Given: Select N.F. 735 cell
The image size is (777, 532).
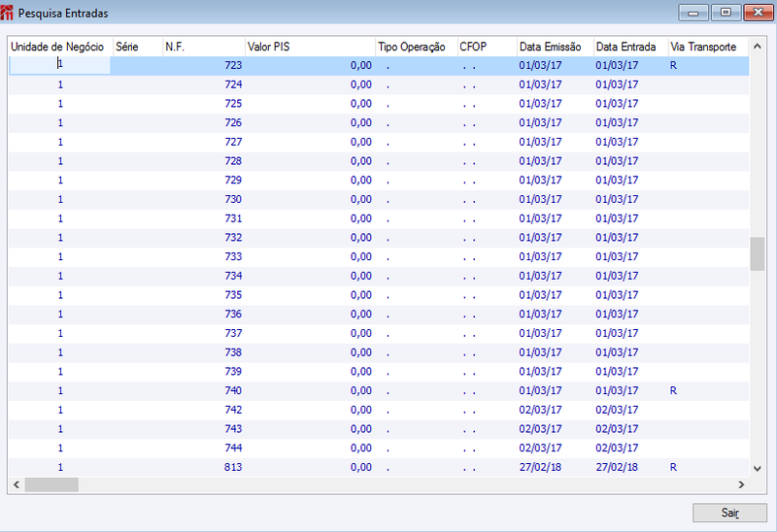Looking at the screenshot, I should point(204,295).
